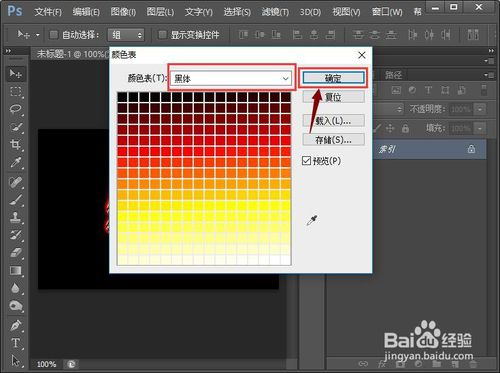Click the auto-align layers icon in options bar
Image resolution: width=500 pixels, height=373 pixels.
pos(473,34)
